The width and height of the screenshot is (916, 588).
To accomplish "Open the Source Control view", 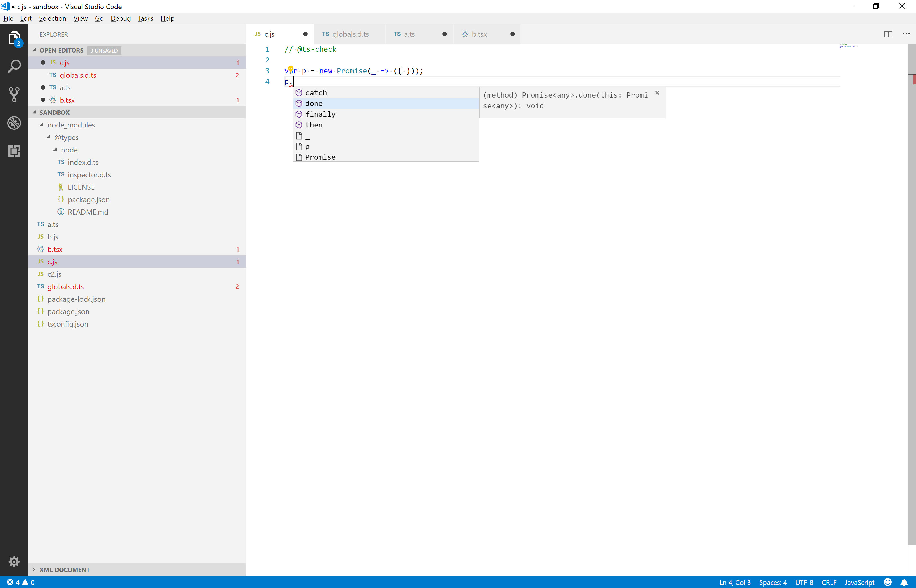I will point(14,94).
